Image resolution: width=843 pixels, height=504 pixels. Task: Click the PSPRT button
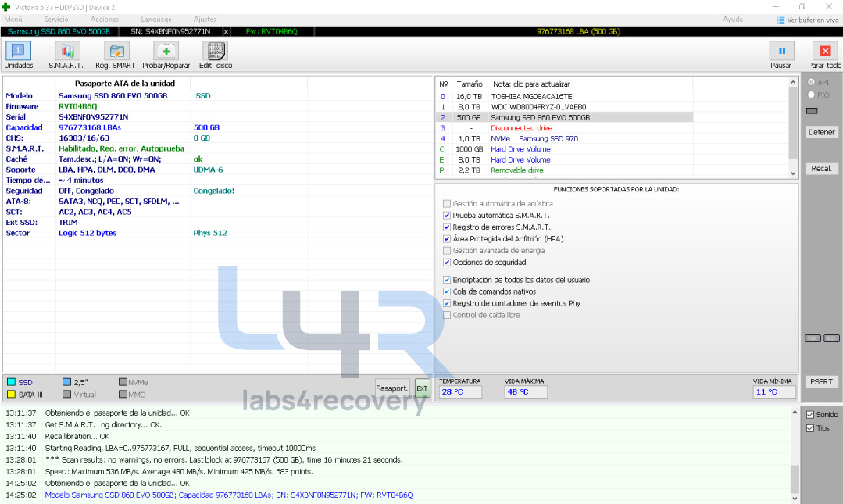[821, 382]
